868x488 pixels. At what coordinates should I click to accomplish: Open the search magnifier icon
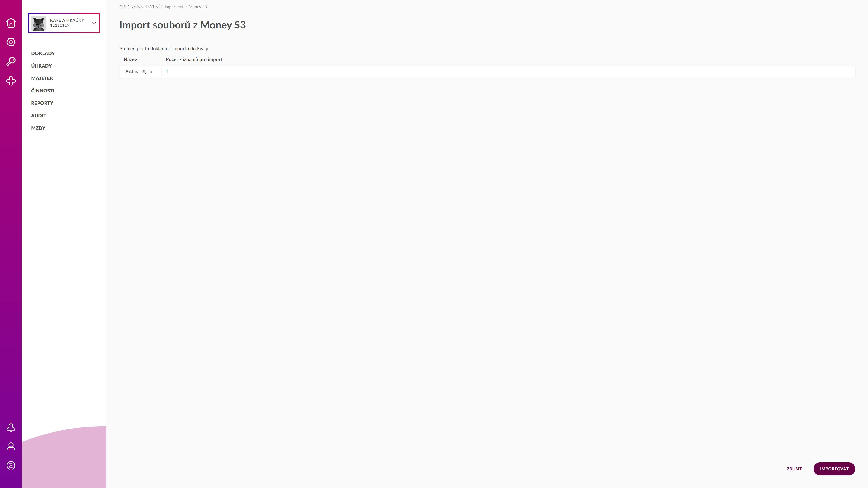coord(11,61)
